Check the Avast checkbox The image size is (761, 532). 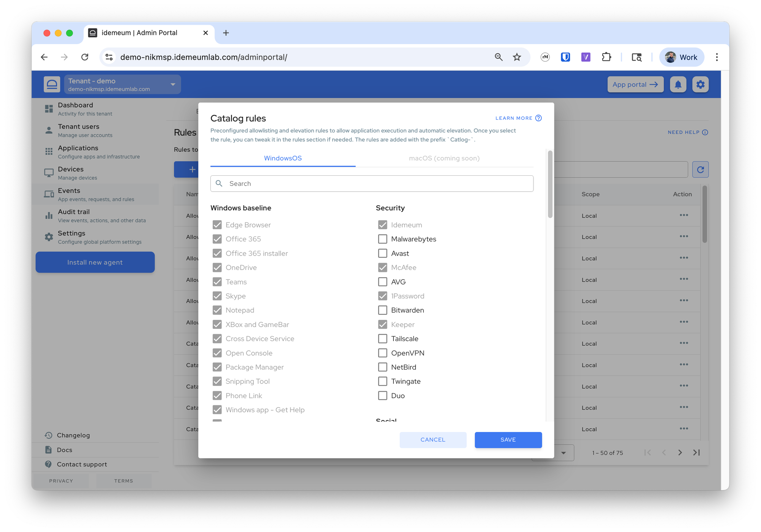[x=382, y=253]
